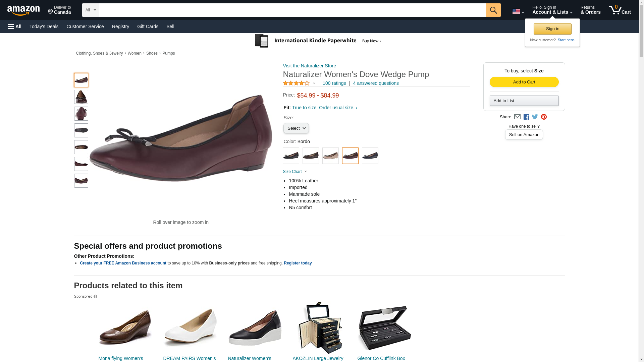Expand the Size select dropdown
644x362 pixels.
[296, 128]
